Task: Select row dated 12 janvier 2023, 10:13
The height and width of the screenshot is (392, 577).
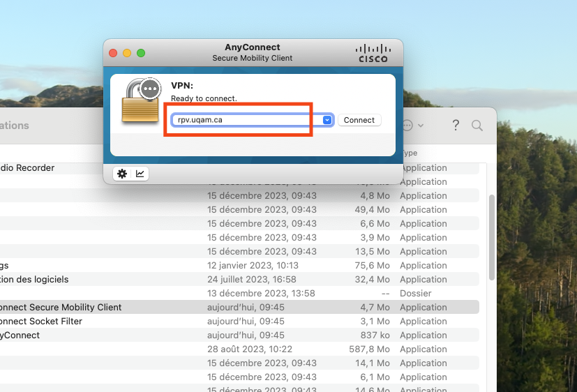Action: click(239, 265)
